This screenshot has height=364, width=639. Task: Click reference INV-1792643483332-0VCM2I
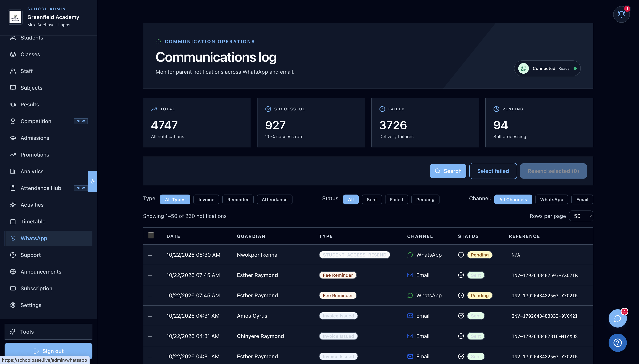pos(545,316)
